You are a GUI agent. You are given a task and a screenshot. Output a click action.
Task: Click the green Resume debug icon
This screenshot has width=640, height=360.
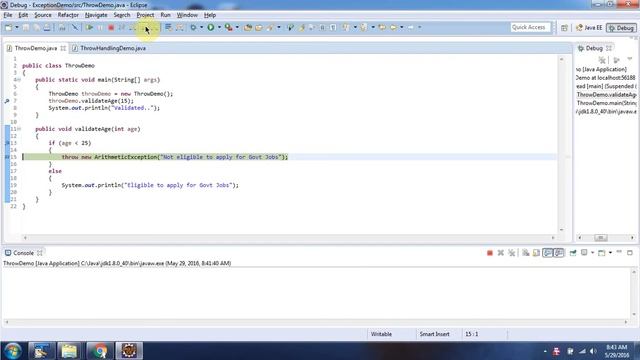(89, 27)
